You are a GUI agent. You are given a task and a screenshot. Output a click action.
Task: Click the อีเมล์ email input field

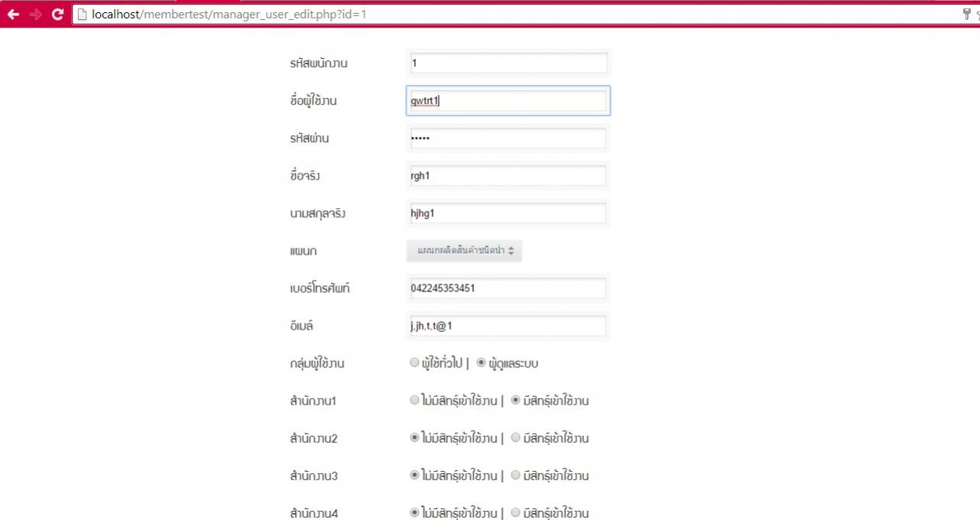click(x=508, y=326)
